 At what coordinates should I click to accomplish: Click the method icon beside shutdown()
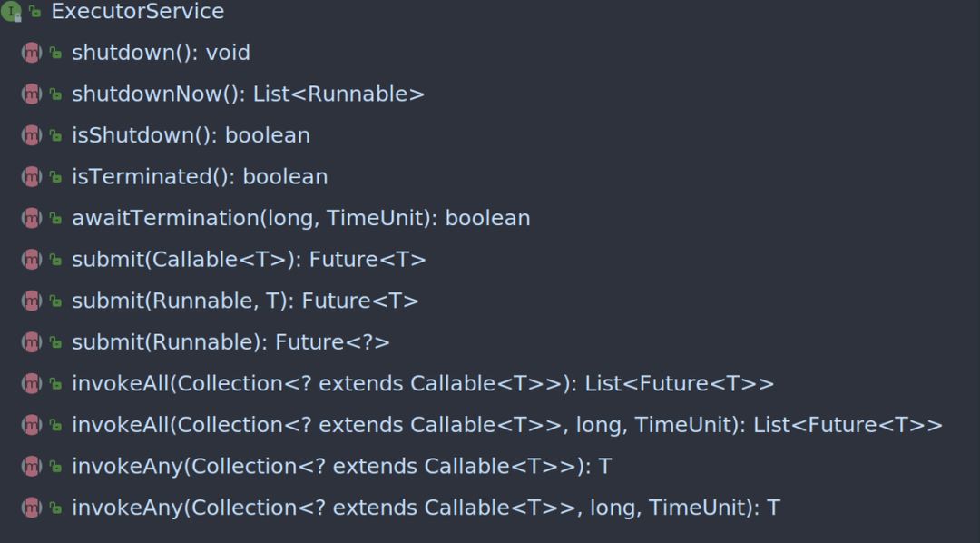pos(32,53)
